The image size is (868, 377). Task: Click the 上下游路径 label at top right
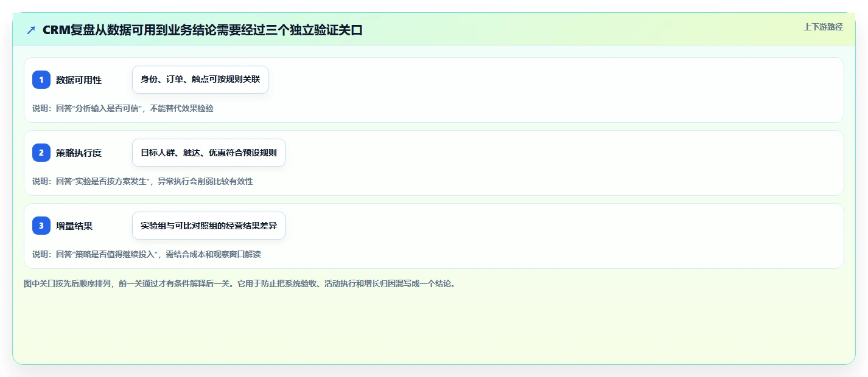click(824, 27)
